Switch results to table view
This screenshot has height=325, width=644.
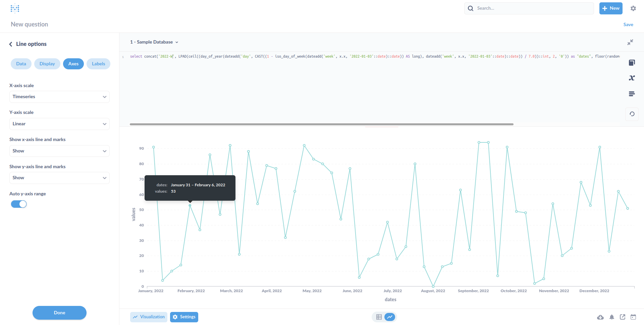[x=379, y=317]
